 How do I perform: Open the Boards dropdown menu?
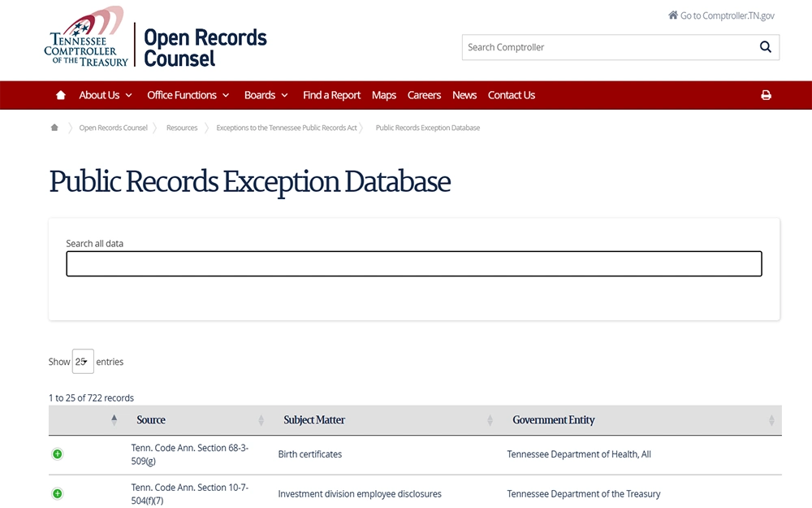click(266, 95)
